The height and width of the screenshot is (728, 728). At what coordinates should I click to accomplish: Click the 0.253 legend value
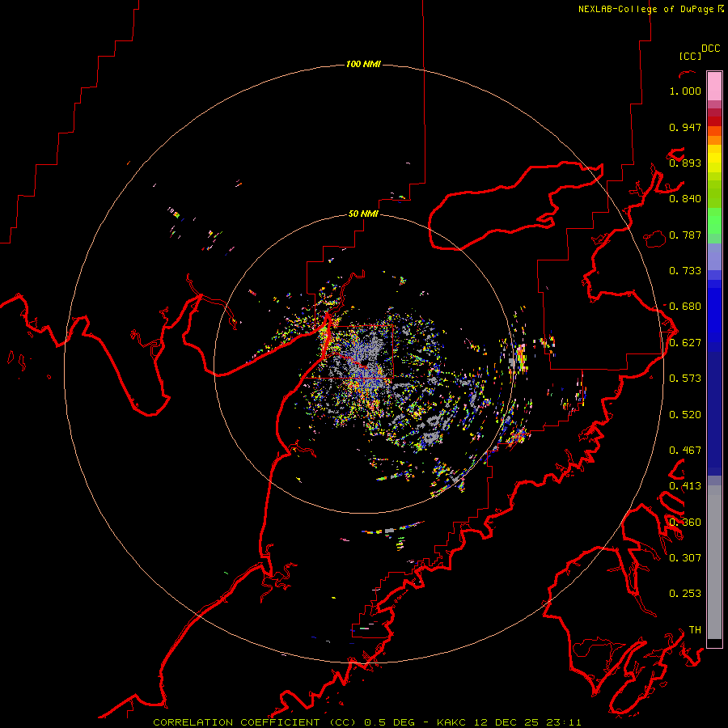pos(685,594)
